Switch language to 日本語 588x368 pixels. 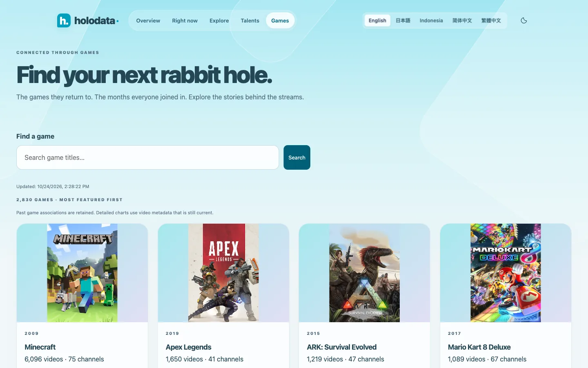click(x=403, y=20)
